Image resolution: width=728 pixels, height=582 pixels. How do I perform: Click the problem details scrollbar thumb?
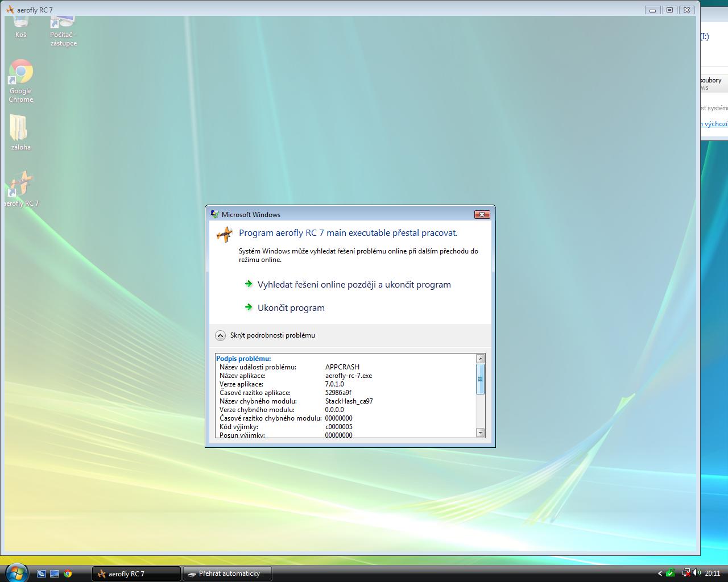pos(481,379)
